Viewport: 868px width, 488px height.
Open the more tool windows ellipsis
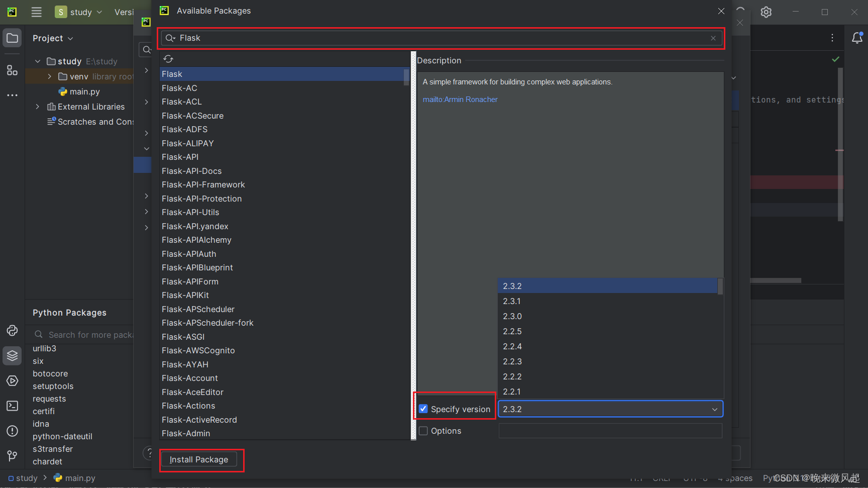[x=12, y=95]
